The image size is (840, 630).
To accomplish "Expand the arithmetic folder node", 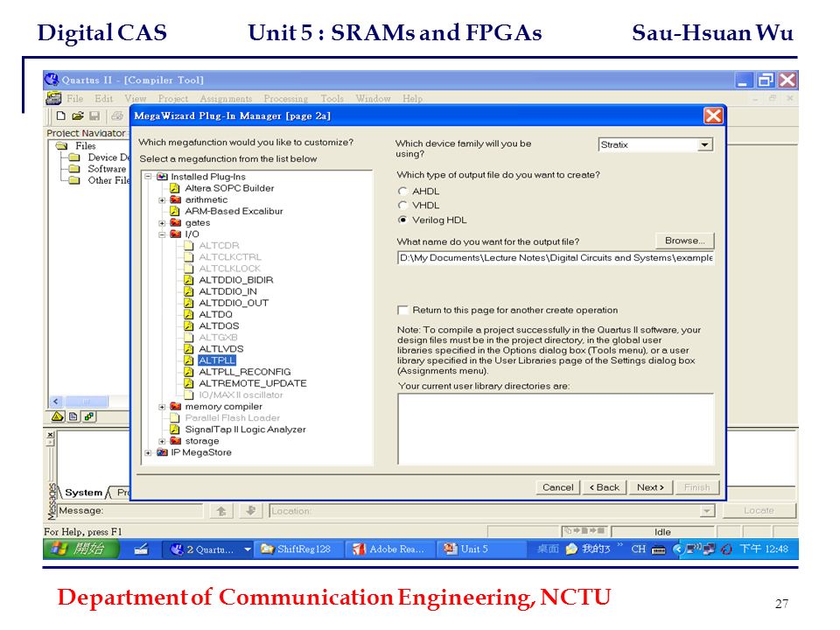I will coord(163,199).
